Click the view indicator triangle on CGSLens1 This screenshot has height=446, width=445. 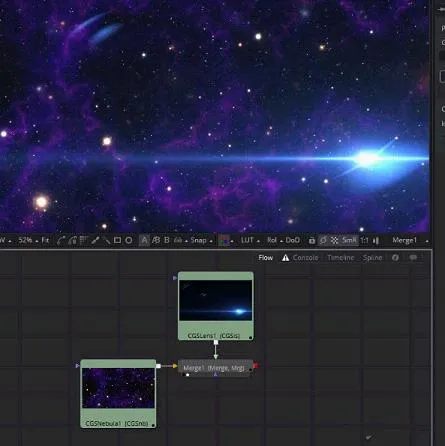click(x=175, y=278)
